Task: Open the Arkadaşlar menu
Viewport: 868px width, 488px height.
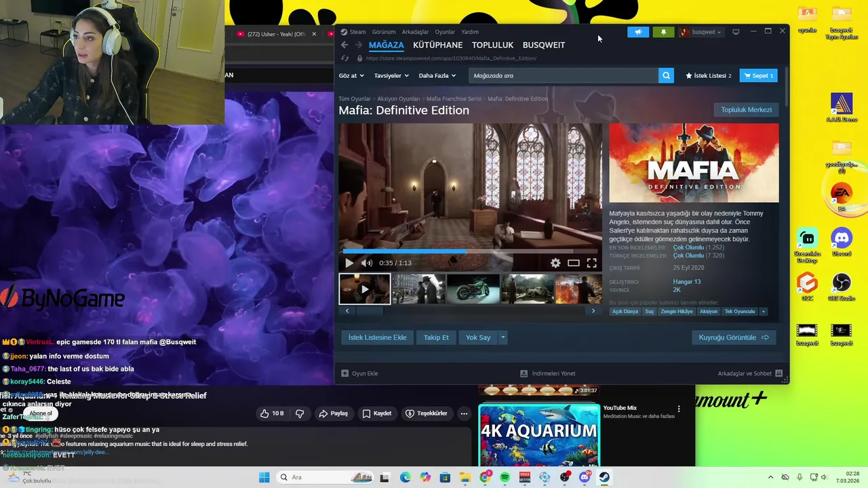Action: 415,32
